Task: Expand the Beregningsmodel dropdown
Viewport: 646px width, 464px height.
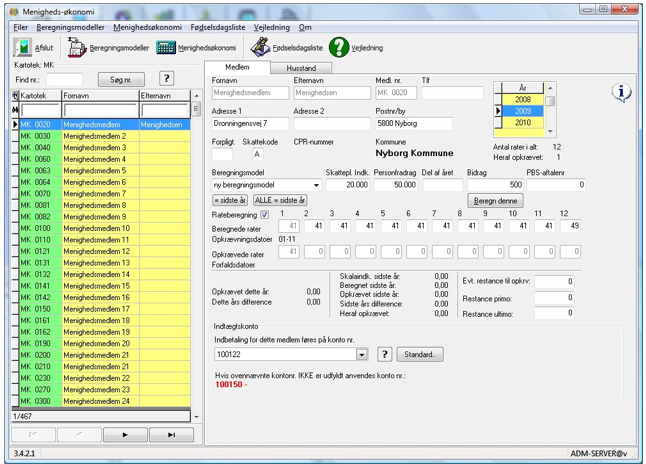Action: coord(316,185)
